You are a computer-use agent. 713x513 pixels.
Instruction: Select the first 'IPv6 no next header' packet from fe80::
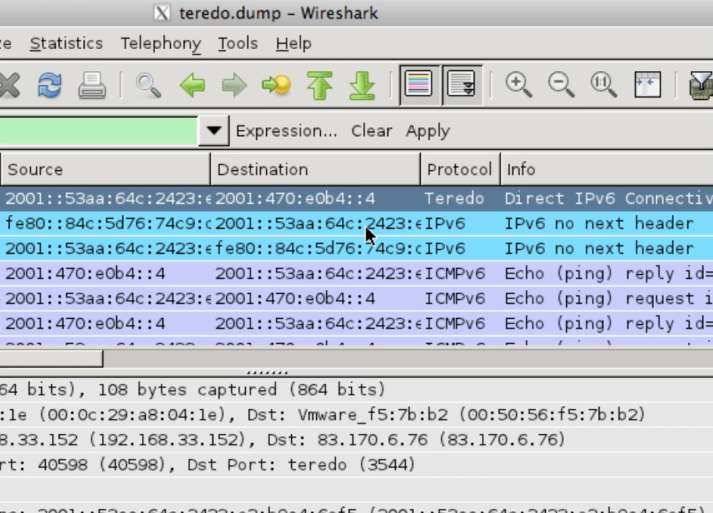click(x=356, y=224)
